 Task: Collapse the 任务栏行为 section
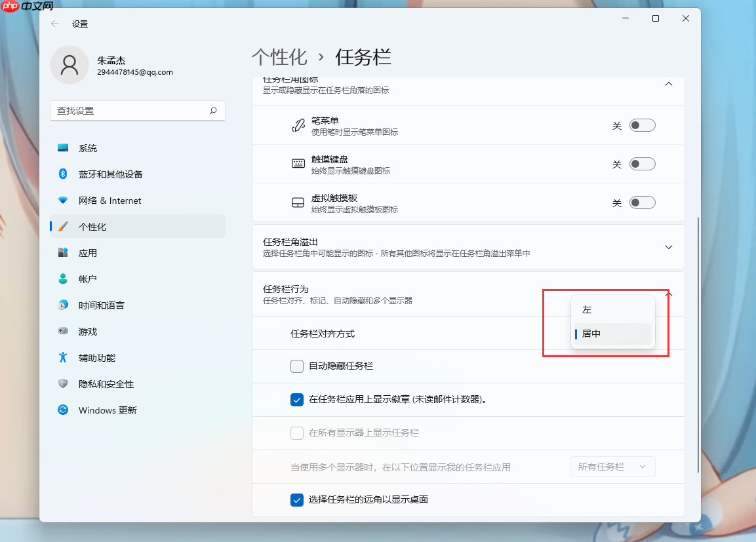pos(668,294)
